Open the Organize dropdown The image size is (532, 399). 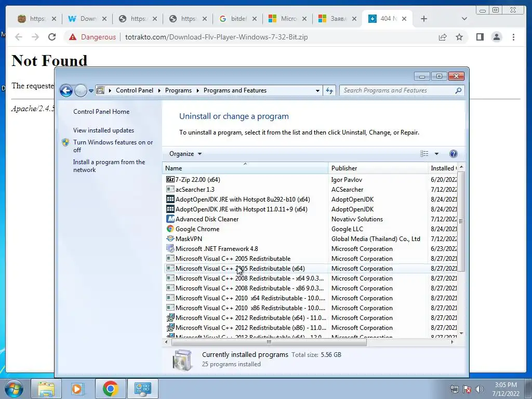click(185, 154)
